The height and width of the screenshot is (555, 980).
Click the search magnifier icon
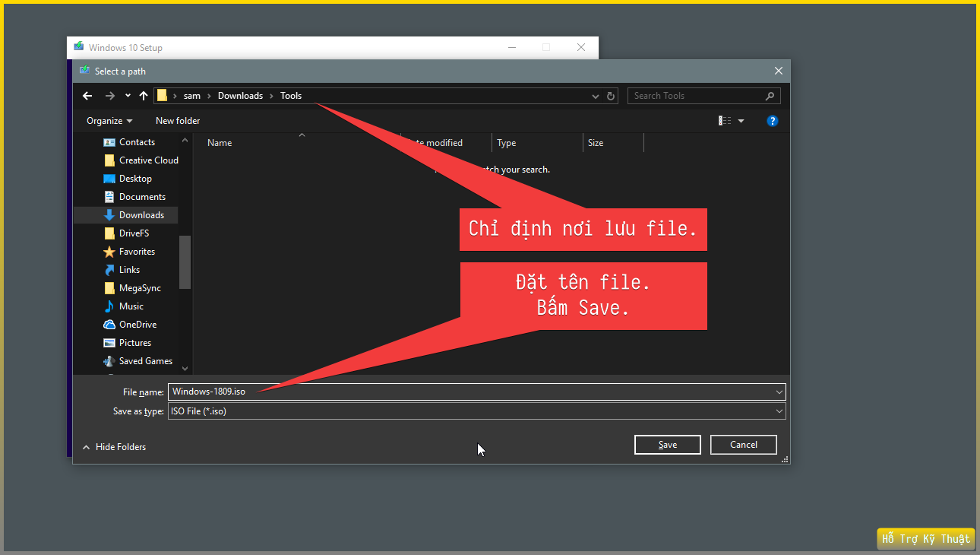pyautogui.click(x=770, y=96)
